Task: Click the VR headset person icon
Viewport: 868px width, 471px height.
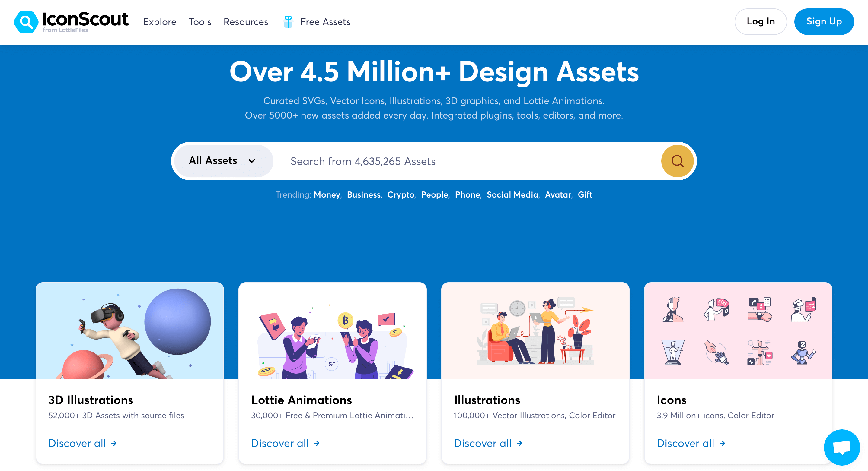Action: [x=803, y=310]
